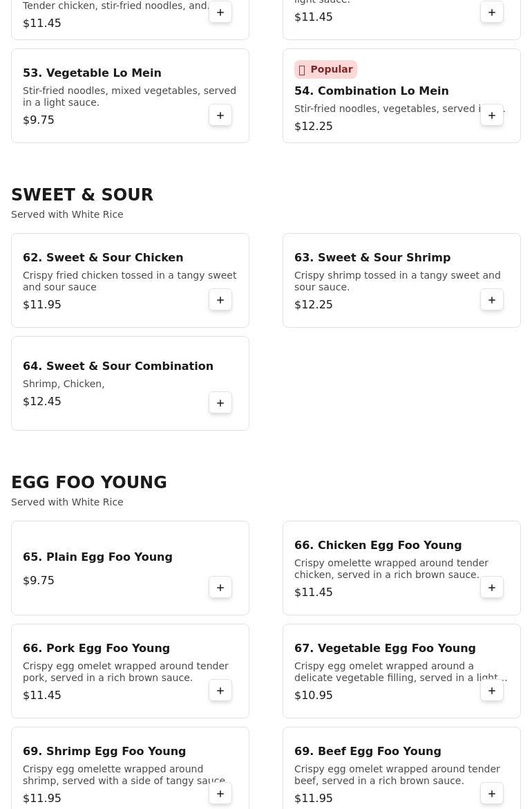Click the EGG FOO YOUNG section heading

click(89, 482)
